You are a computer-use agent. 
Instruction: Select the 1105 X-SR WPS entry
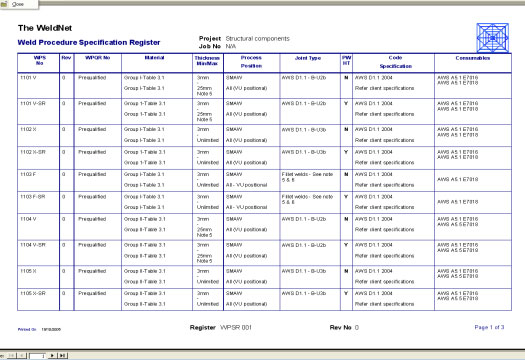coord(33,293)
